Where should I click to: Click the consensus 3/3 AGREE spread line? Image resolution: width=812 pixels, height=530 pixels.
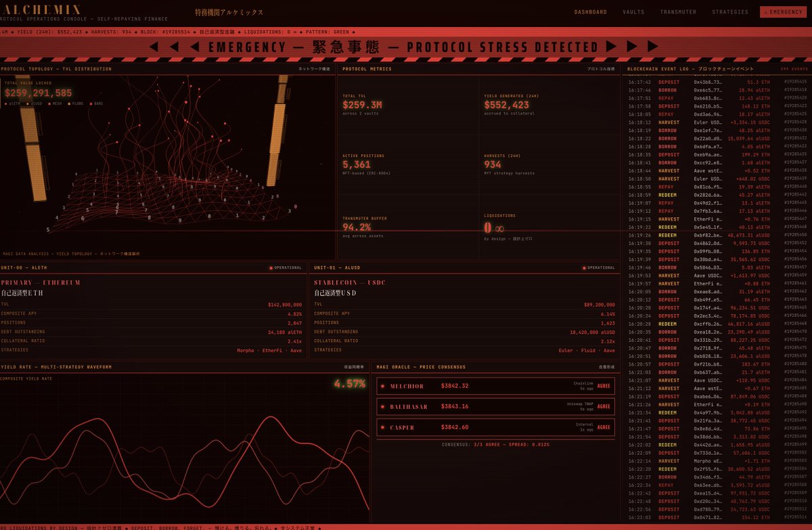(x=495, y=444)
